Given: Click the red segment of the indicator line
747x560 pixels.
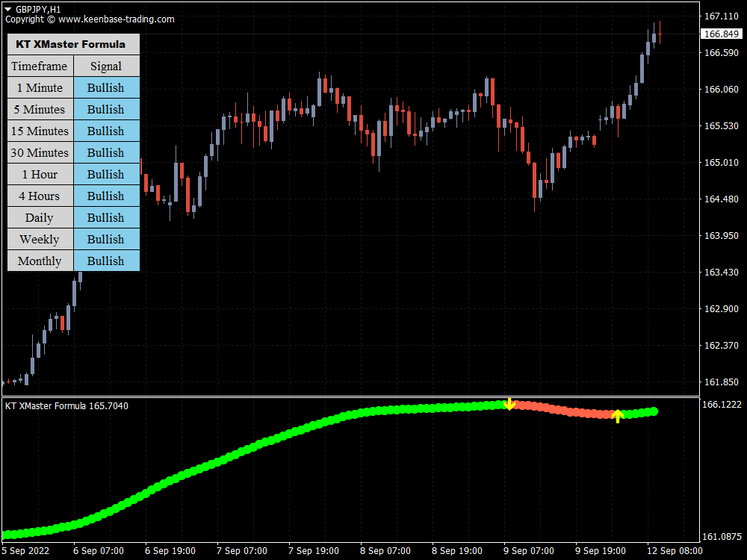Looking at the screenshot, I should click(x=562, y=409).
